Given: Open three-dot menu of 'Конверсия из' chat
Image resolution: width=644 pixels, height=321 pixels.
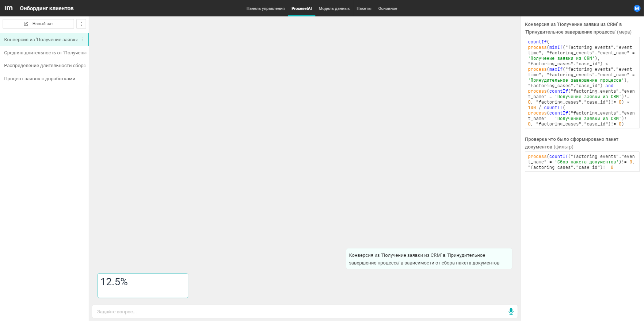Looking at the screenshot, I should [83, 39].
